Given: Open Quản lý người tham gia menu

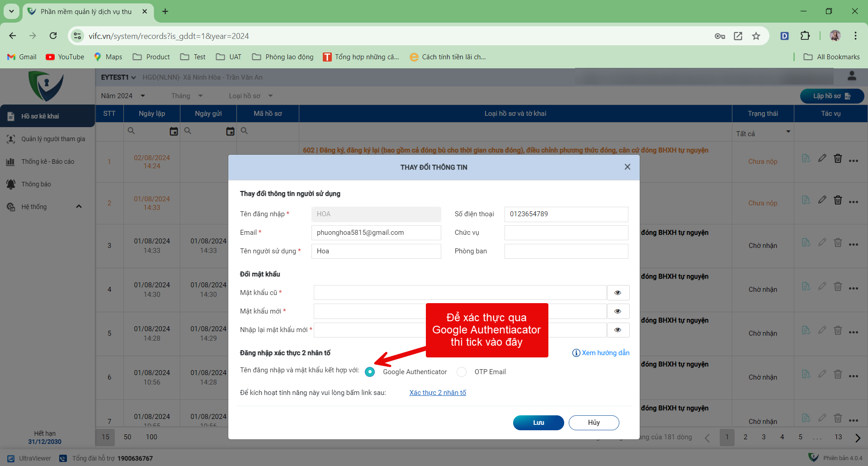Looking at the screenshot, I should point(53,139).
